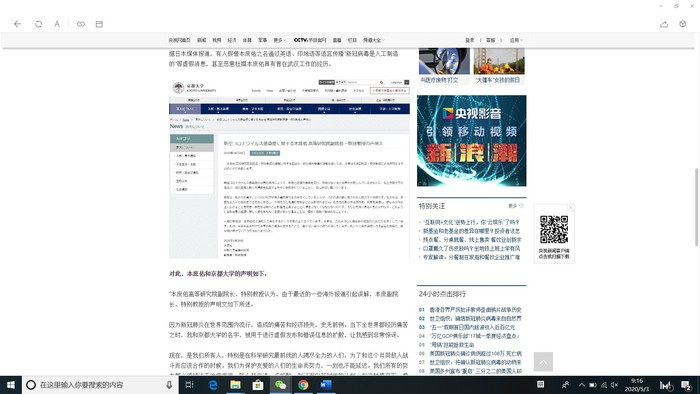
Task: Open the 央视影音 advertisement banner
Action: point(471,141)
